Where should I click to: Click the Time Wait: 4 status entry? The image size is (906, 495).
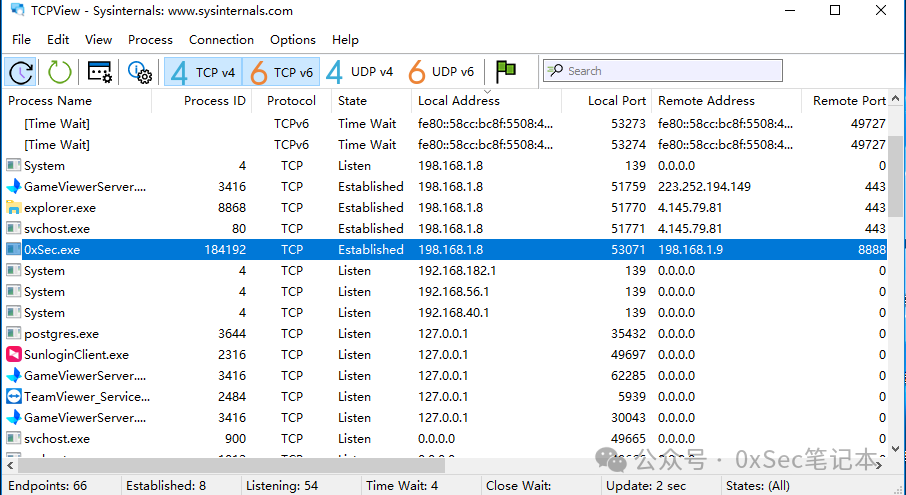tap(402, 485)
